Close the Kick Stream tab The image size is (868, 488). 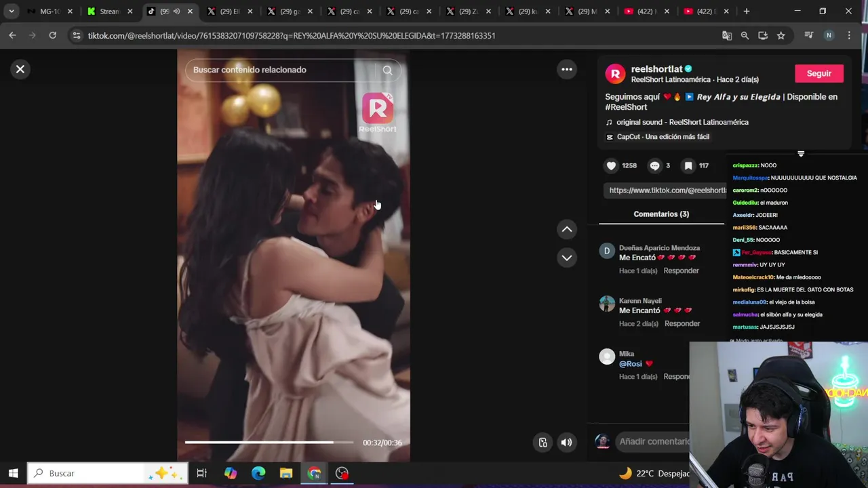click(x=130, y=12)
